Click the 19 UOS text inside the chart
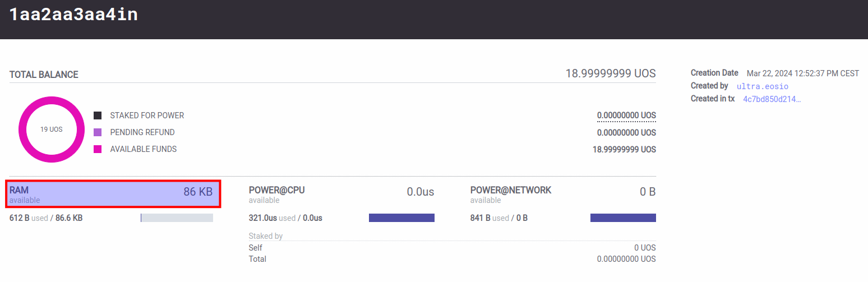Viewport: 868px width, 282px height. pyautogui.click(x=51, y=130)
